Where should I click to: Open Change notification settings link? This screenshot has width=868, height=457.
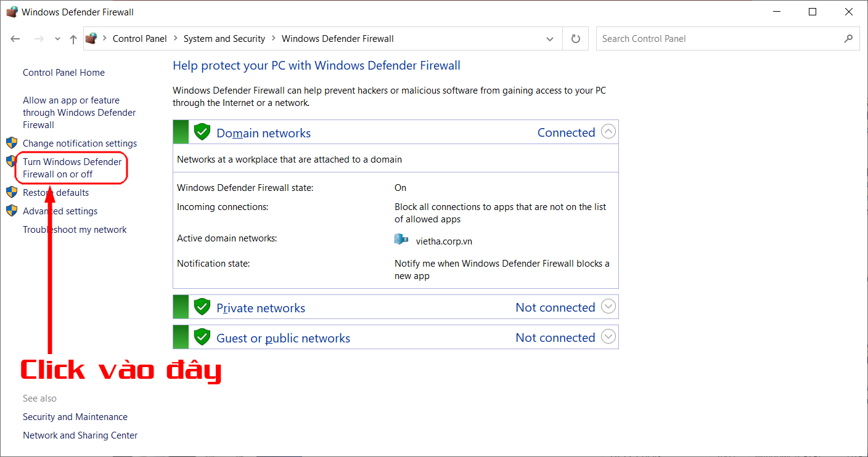80,144
